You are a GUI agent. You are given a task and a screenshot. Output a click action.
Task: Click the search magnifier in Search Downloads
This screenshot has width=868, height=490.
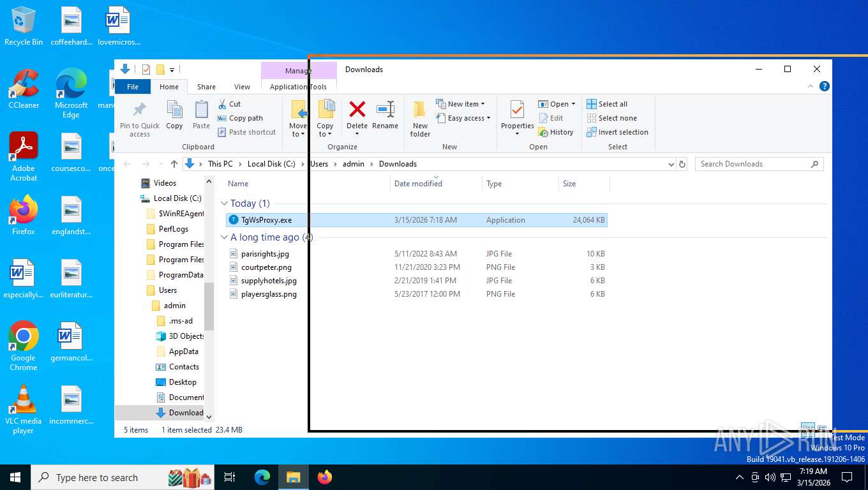coord(814,164)
